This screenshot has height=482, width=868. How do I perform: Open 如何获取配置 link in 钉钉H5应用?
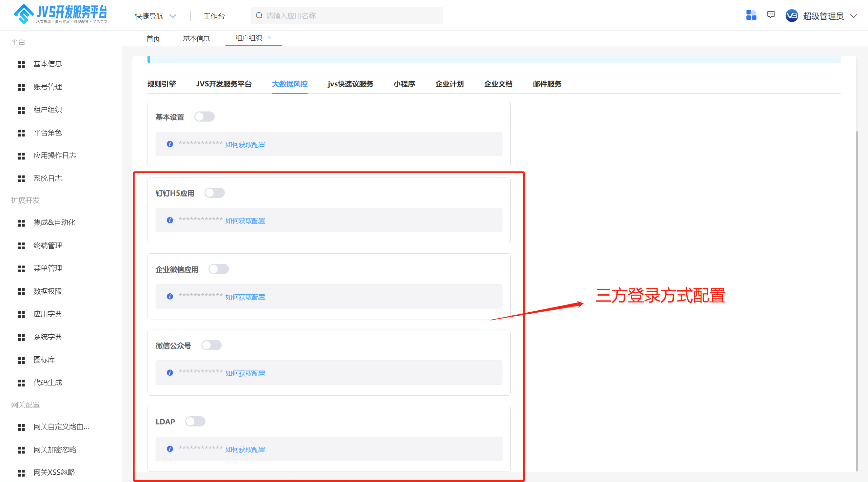coord(245,221)
